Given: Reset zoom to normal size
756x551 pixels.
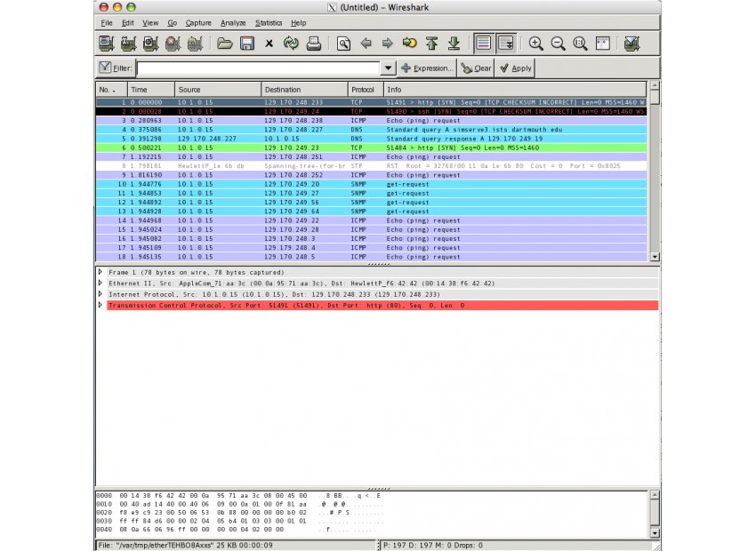Looking at the screenshot, I should 580,44.
